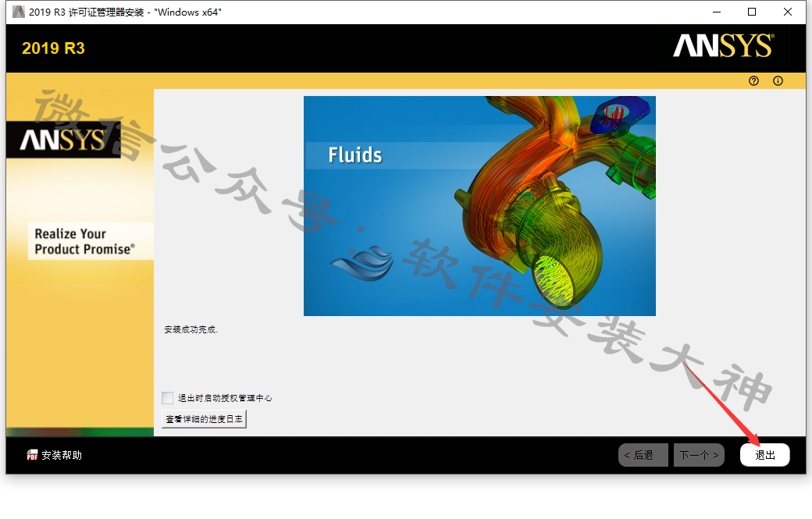Screen dimensions: 812x519
Task: Click the ANSYS logo in the yellow sidebar
Action: point(63,140)
